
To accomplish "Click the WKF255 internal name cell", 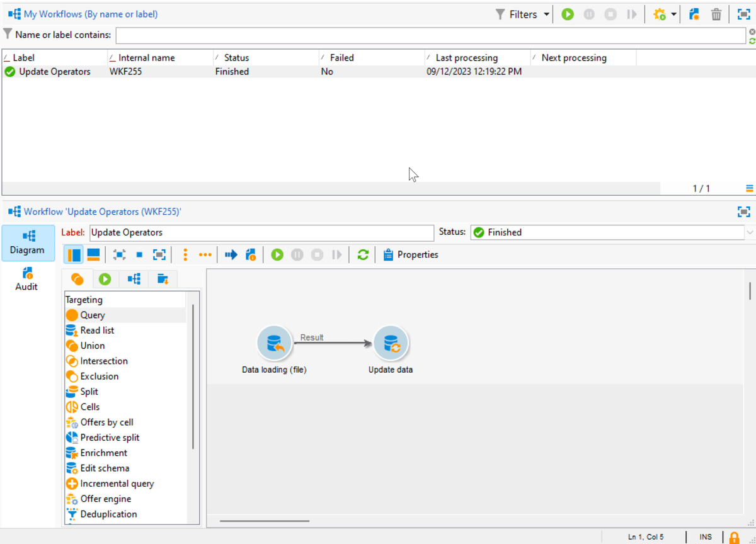I will tap(125, 72).
